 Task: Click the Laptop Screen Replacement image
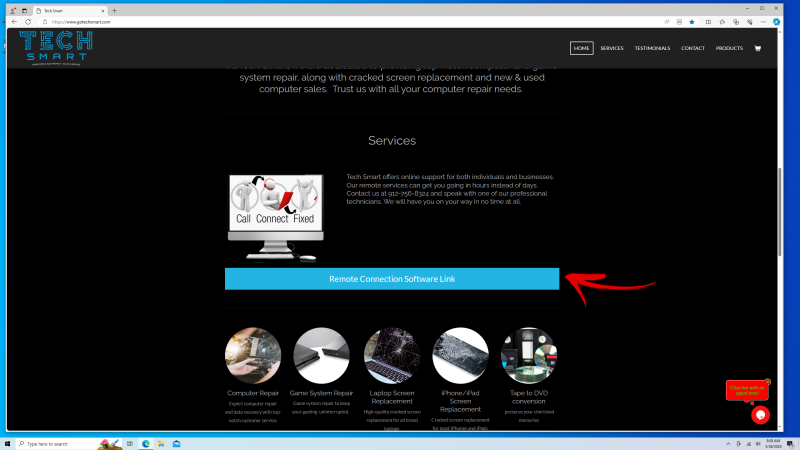[392, 356]
